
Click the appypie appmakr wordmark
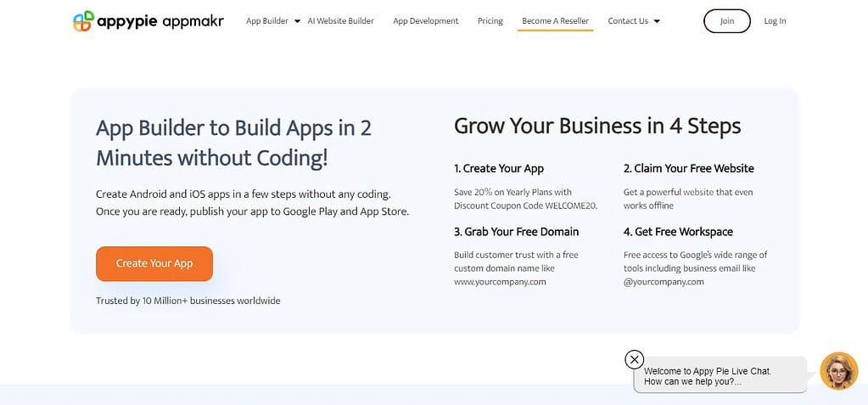click(x=160, y=21)
